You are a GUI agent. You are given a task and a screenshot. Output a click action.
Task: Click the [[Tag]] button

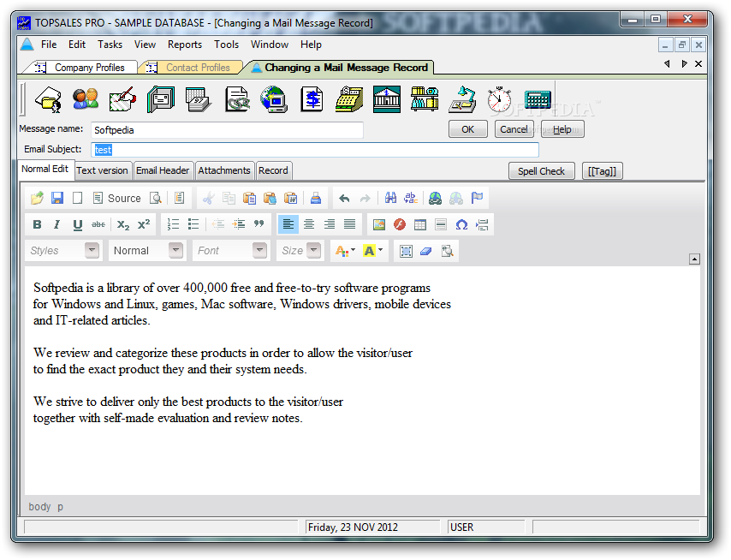(x=603, y=171)
